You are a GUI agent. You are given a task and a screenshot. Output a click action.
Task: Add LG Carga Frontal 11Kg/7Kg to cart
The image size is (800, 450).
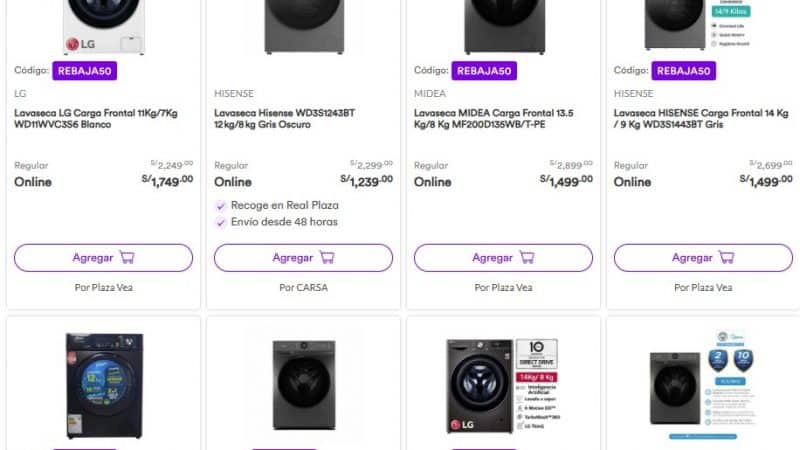(x=103, y=258)
